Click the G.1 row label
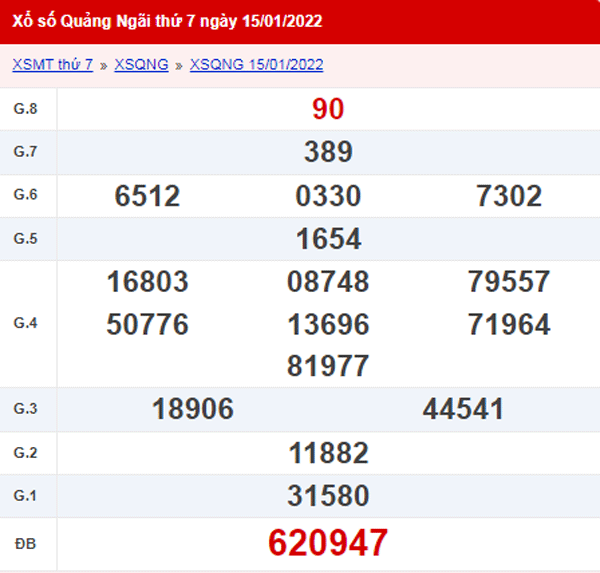 (26, 496)
